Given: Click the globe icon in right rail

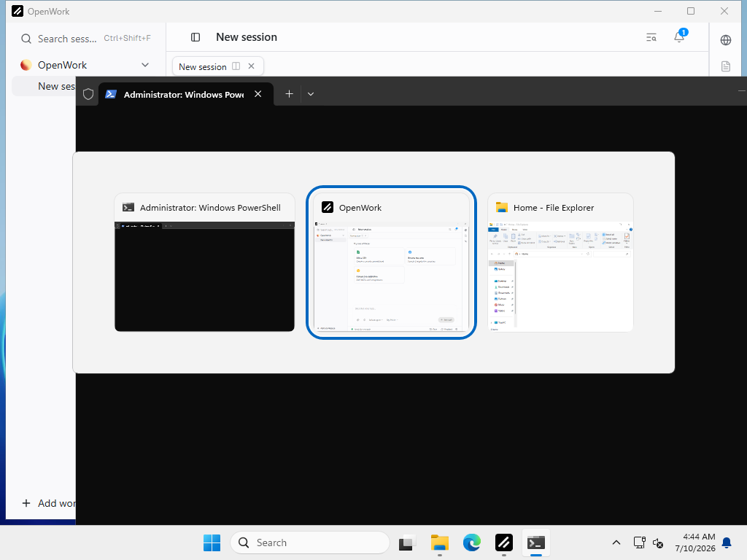Looking at the screenshot, I should point(726,40).
